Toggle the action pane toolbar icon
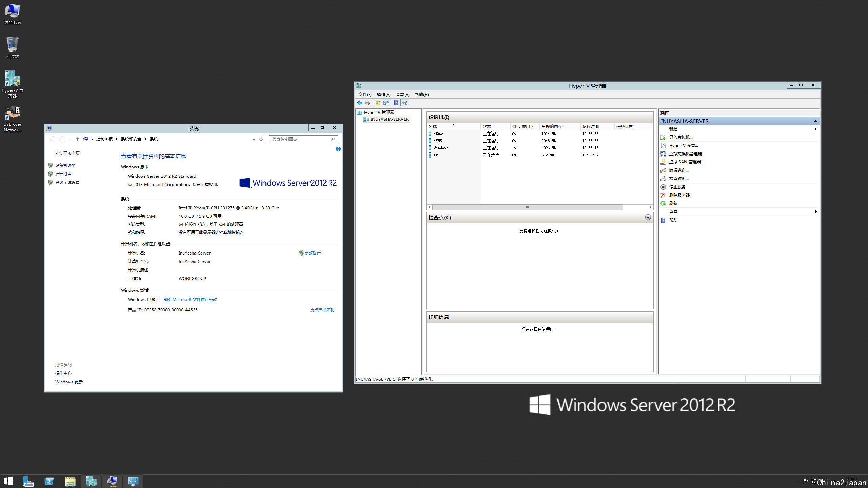 [x=405, y=103]
